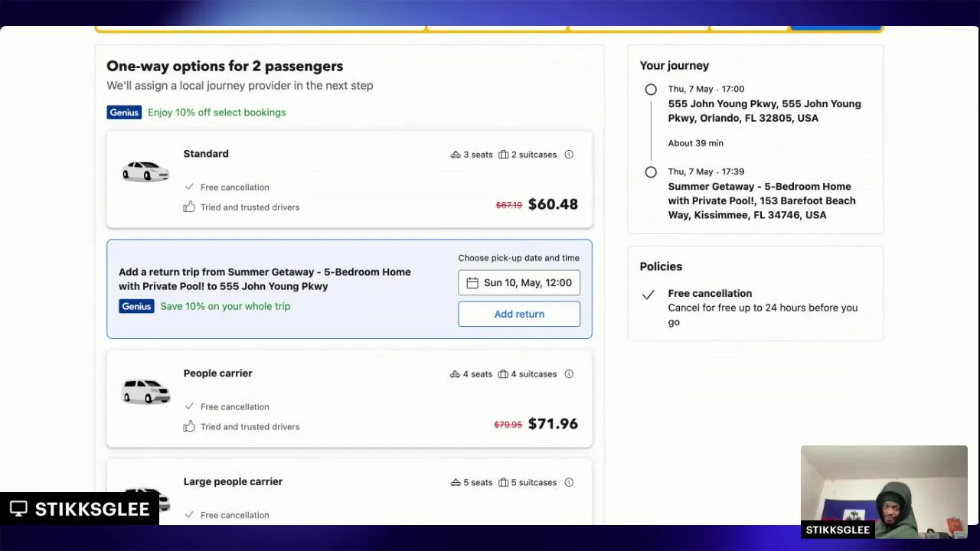
Task: Click suitcase icon on Standard option
Action: coord(503,155)
